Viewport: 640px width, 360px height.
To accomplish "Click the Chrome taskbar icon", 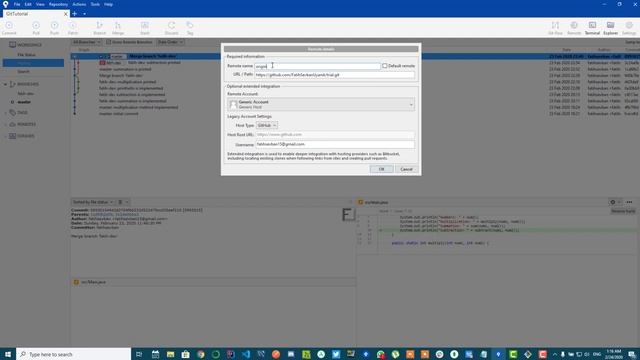I will pyautogui.click(x=200, y=354).
